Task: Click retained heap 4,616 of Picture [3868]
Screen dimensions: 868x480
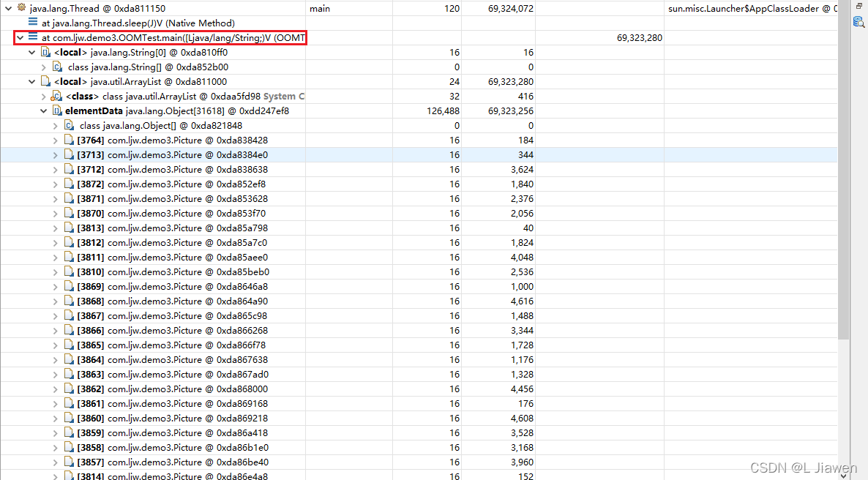Action: [522, 301]
